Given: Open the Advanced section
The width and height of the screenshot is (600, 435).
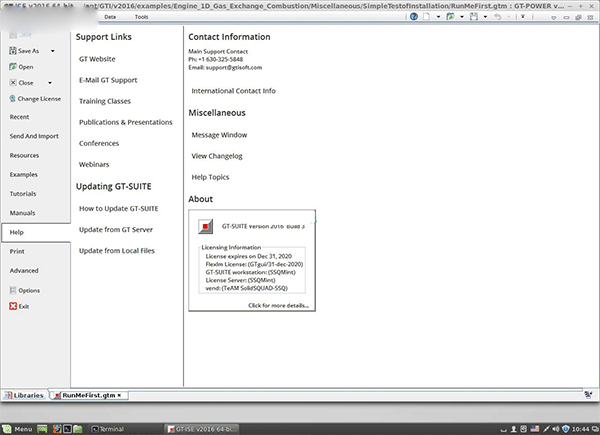Looking at the screenshot, I should coord(24,270).
